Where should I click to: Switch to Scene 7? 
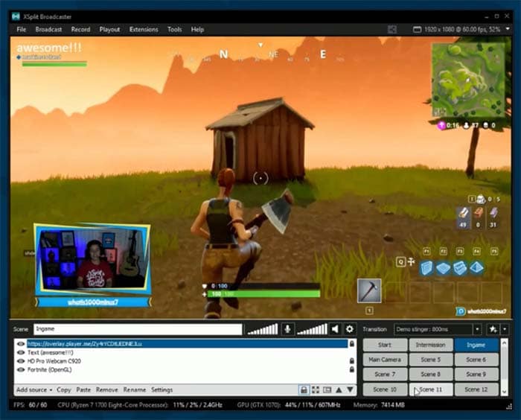[385, 374]
